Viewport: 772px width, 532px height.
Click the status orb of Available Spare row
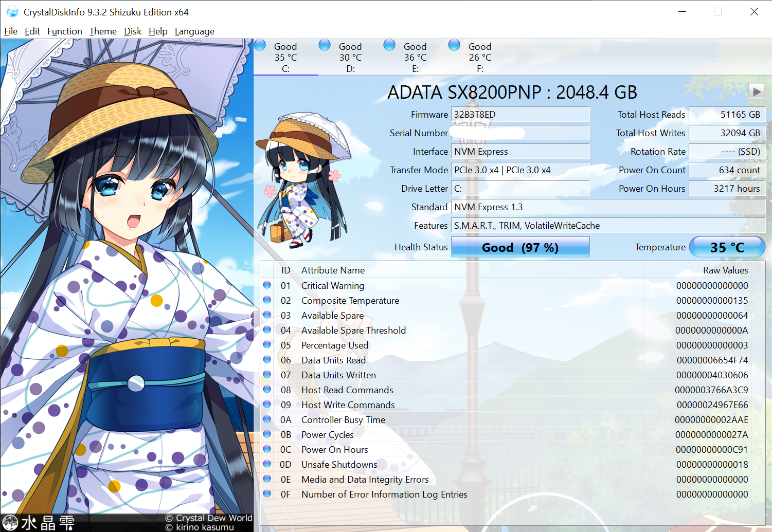point(267,315)
